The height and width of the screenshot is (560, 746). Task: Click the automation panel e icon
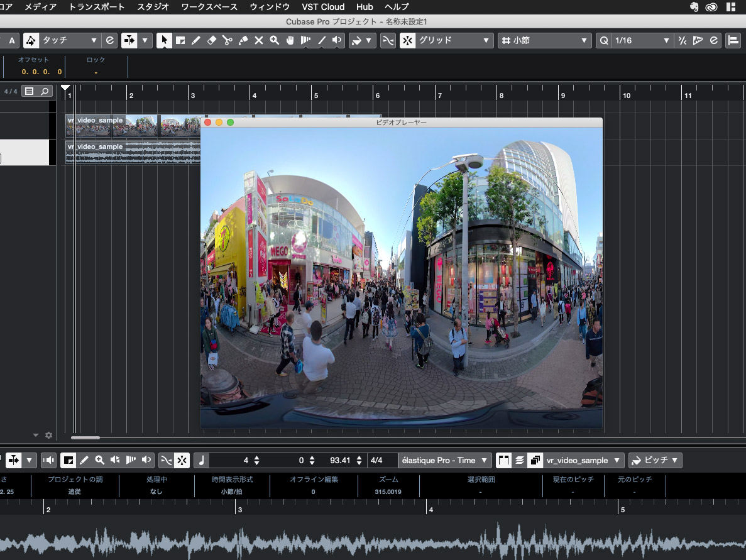(x=110, y=40)
